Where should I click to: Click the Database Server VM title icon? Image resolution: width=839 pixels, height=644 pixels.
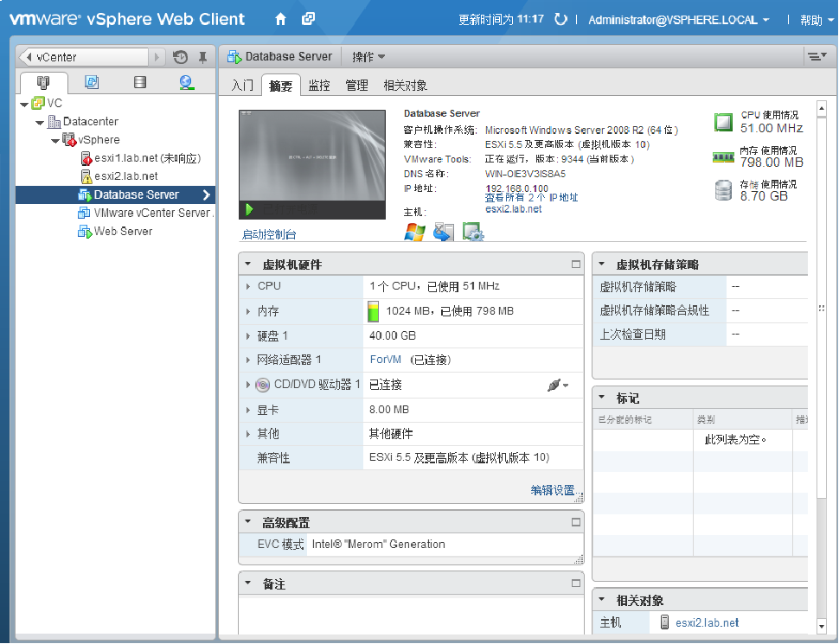tap(234, 57)
